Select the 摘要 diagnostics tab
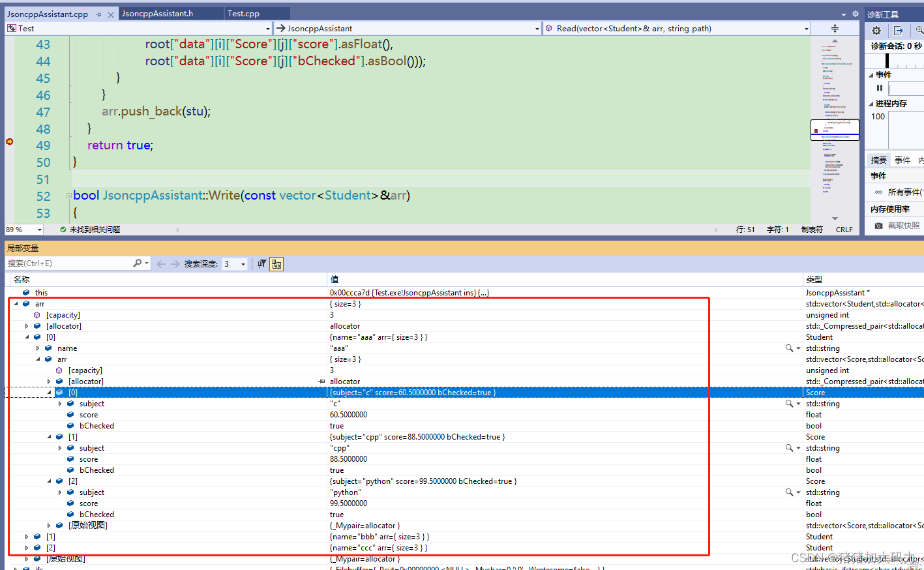The height and width of the screenshot is (570, 924). point(879,160)
